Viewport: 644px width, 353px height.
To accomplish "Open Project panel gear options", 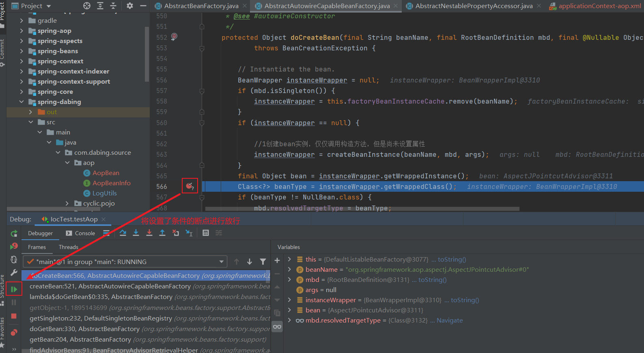I will [130, 6].
